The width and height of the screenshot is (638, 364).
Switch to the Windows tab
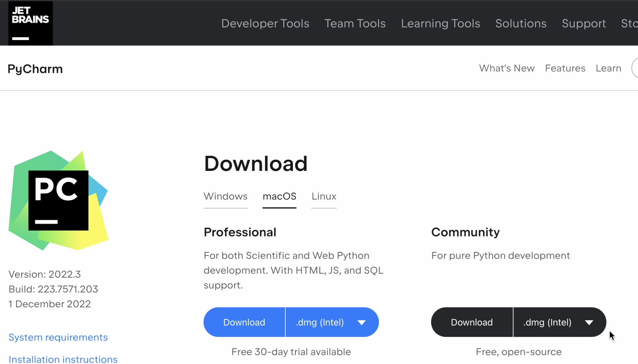(x=225, y=196)
